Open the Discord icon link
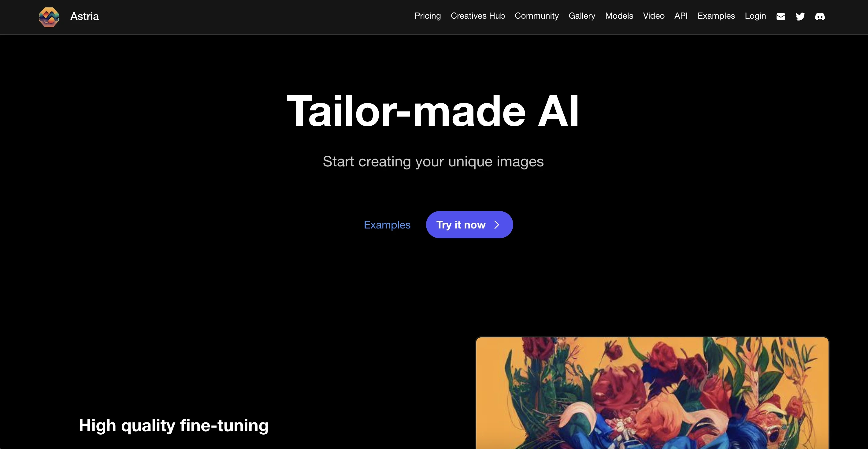Image resolution: width=868 pixels, height=449 pixels. pos(820,17)
